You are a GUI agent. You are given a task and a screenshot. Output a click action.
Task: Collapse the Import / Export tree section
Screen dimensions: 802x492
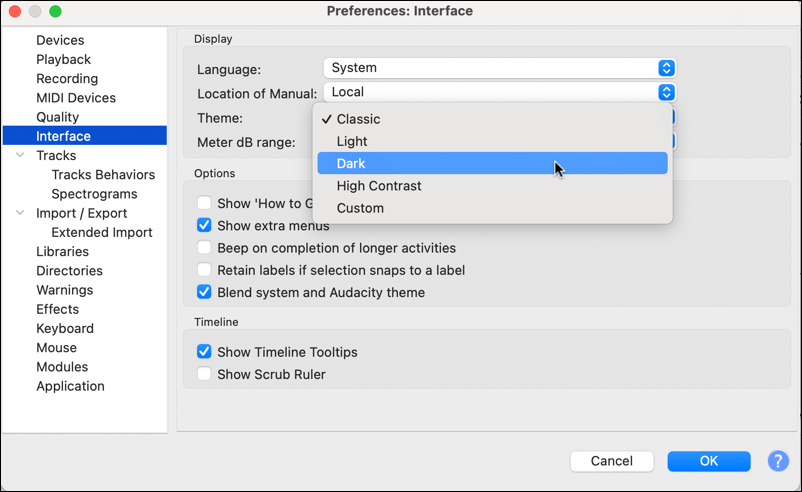coord(20,213)
